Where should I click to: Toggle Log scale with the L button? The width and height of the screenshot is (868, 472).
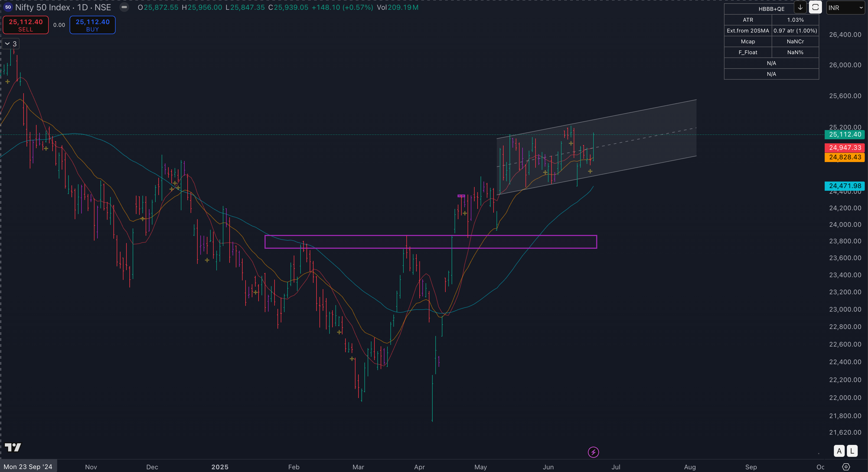(x=852, y=451)
